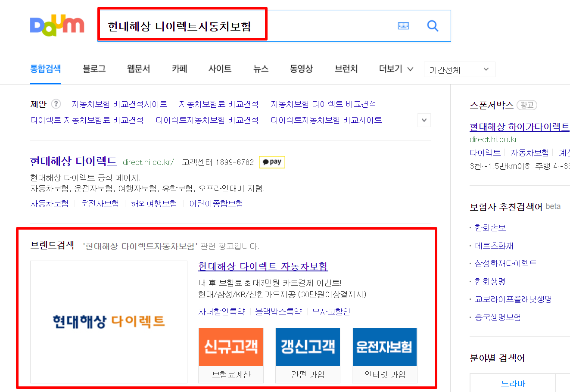Open the on-screen keyboard icon
Viewport: 570px width, 392px height.
click(x=404, y=26)
